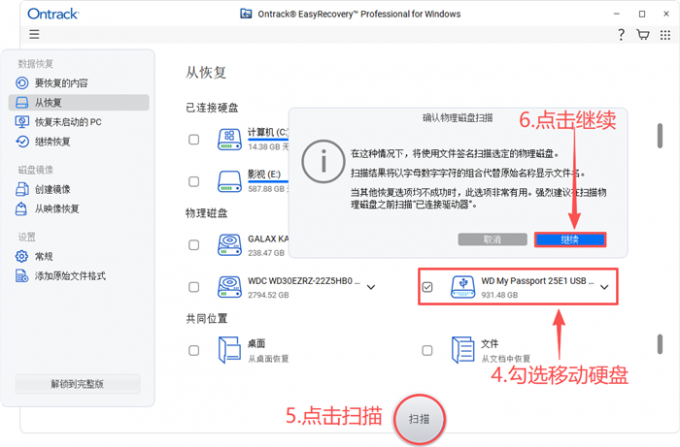This screenshot has height=447, width=680.
Task: Open 常规 settings entry
Action: point(79,256)
